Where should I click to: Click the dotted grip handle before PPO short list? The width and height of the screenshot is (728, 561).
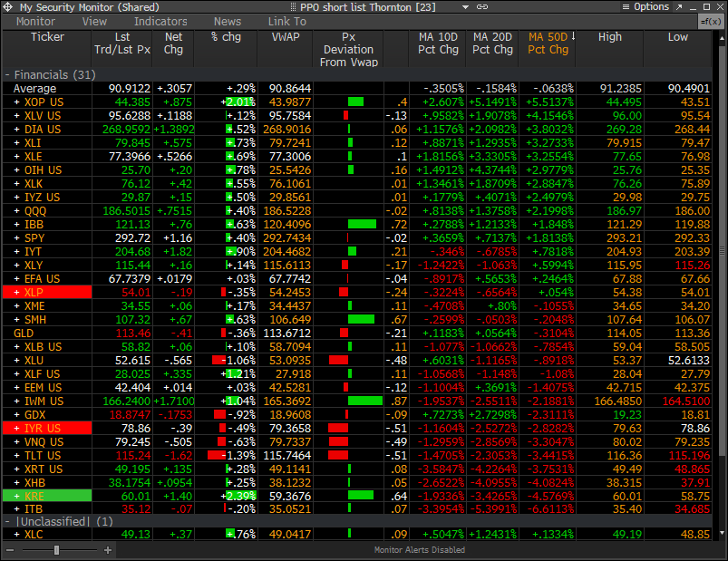[293, 7]
